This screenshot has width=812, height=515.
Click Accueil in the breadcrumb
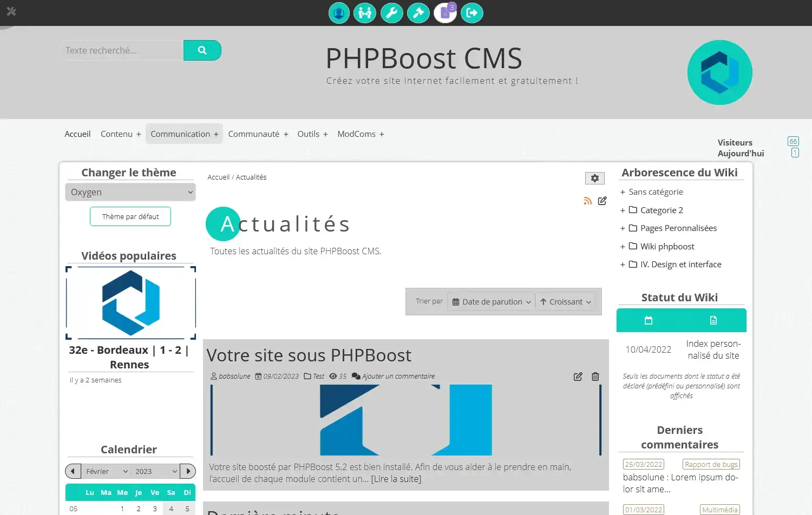tap(219, 177)
